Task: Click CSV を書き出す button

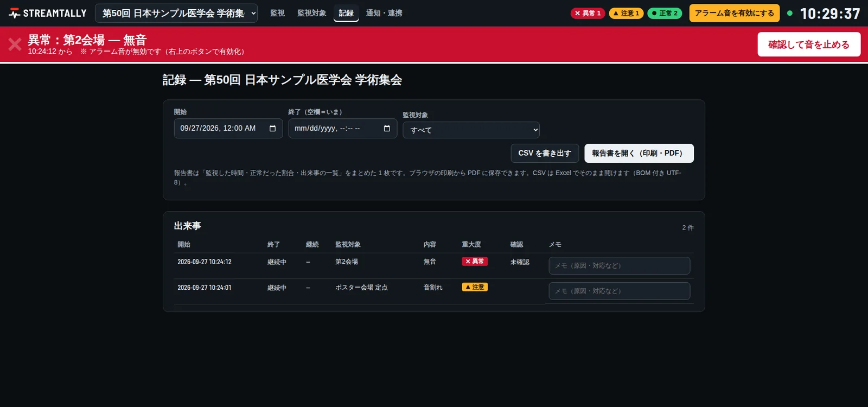Action: tap(545, 153)
